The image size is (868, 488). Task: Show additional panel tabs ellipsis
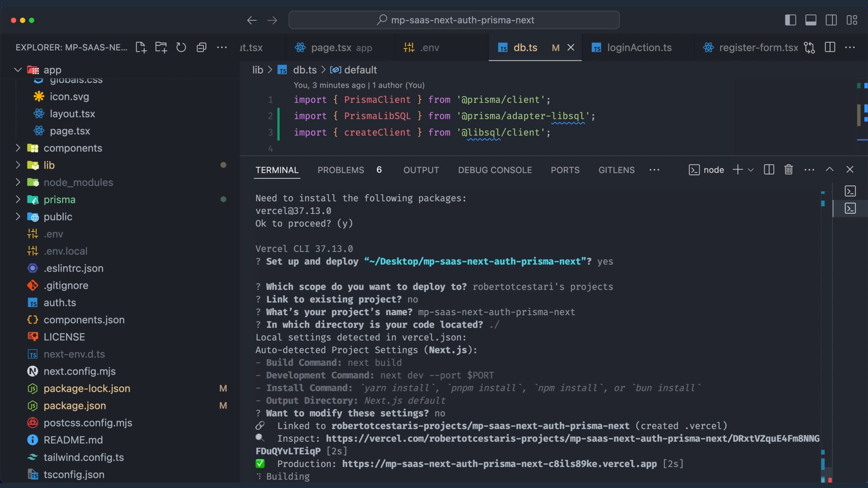pyautogui.click(x=654, y=170)
